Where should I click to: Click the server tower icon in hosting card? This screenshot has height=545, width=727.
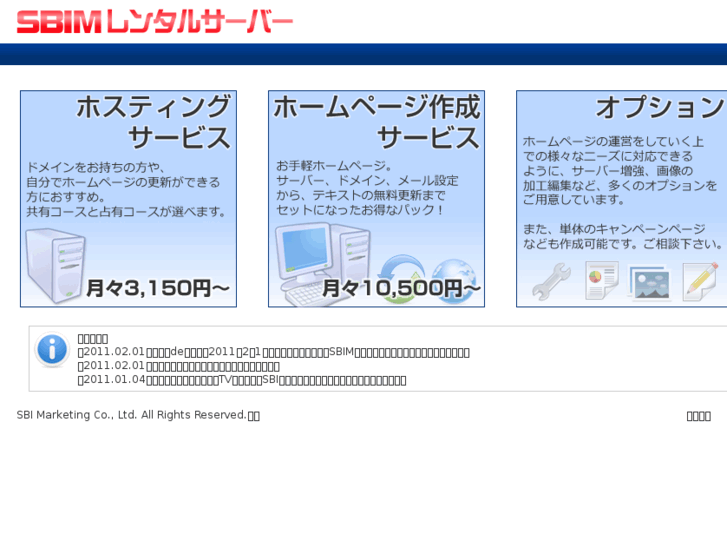click(55, 265)
